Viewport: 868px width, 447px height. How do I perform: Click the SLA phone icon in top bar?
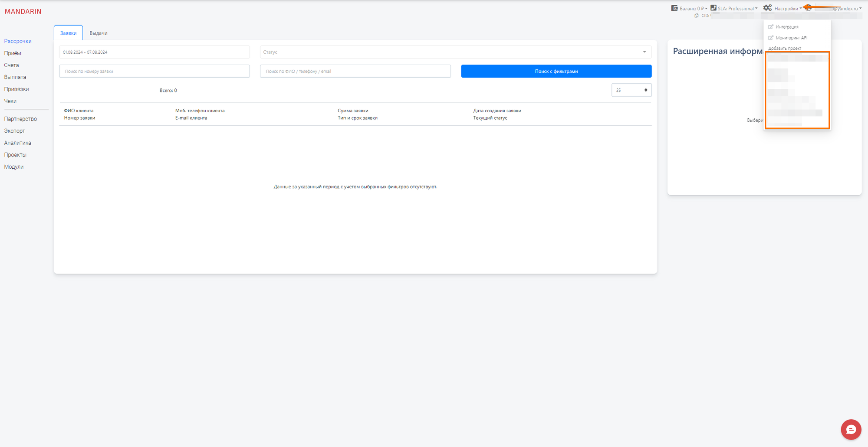(x=713, y=8)
